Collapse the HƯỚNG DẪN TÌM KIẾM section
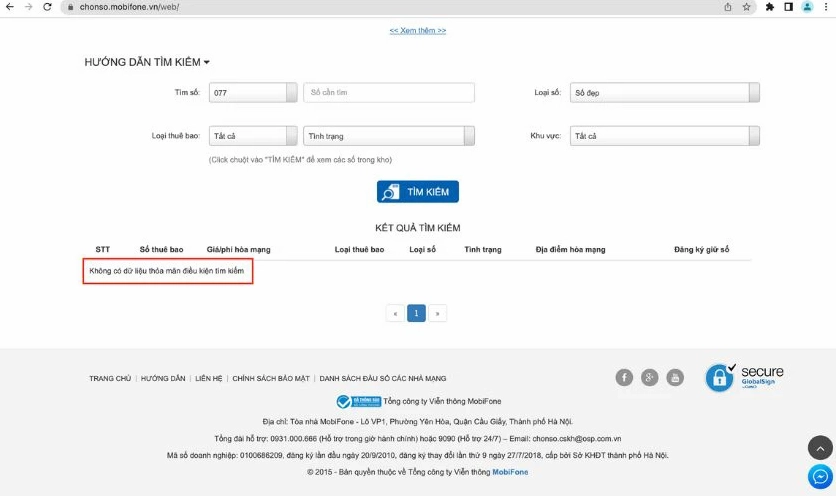This screenshot has height=496, width=836. click(147, 62)
